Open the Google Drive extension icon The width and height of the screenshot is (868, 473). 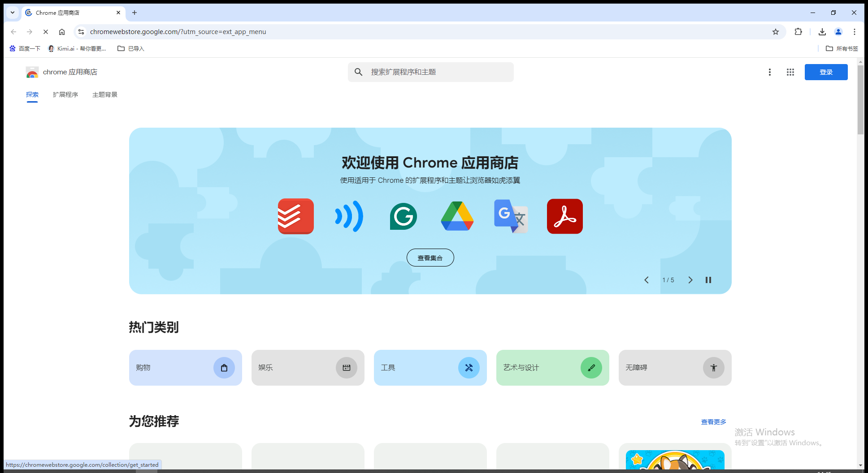tap(457, 216)
